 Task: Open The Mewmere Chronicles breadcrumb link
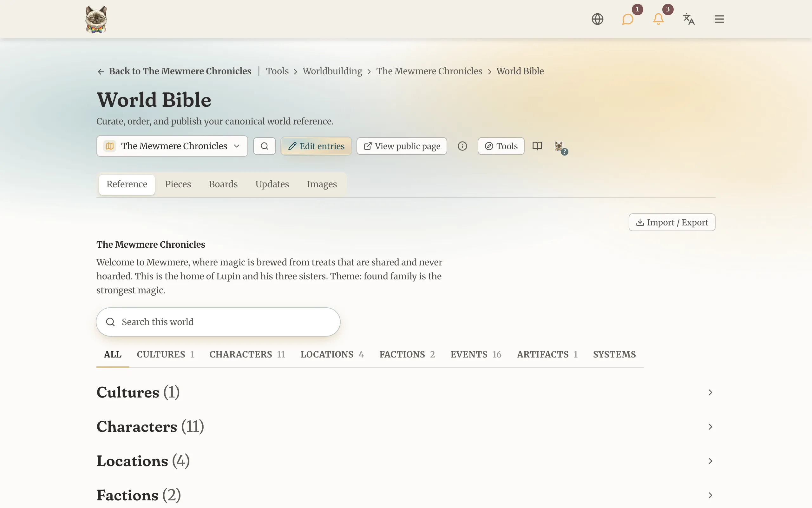[429, 71]
